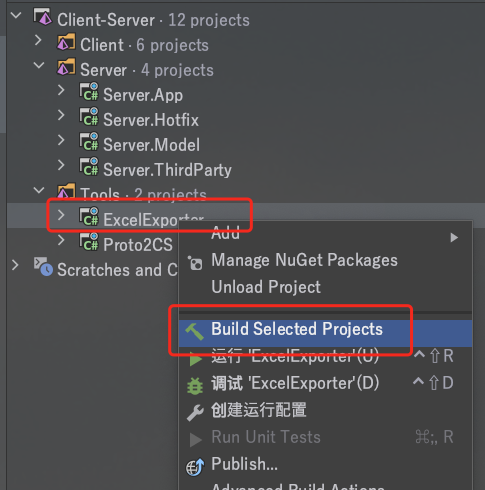485x490 pixels.
Task: Click the Scratches and Consoles icon
Action: click(43, 267)
